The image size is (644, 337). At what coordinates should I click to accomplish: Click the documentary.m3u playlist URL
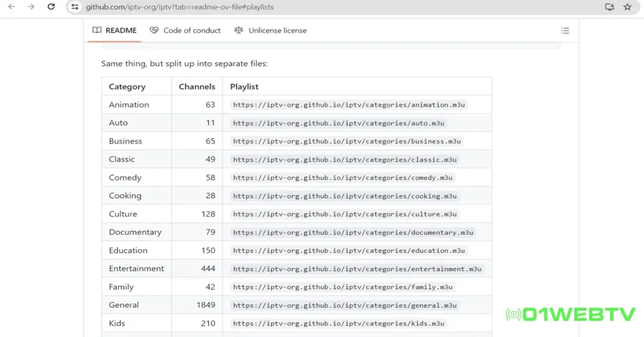point(353,233)
